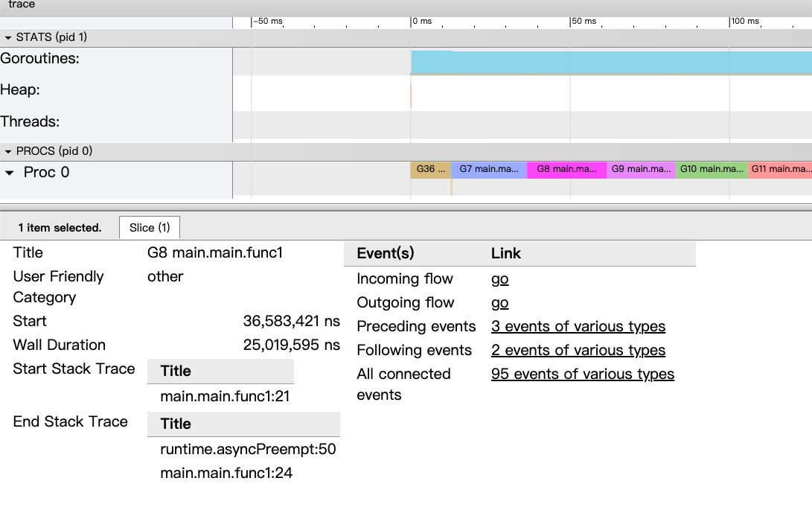
Task: Click the Event(s) column header
Action: (386, 253)
